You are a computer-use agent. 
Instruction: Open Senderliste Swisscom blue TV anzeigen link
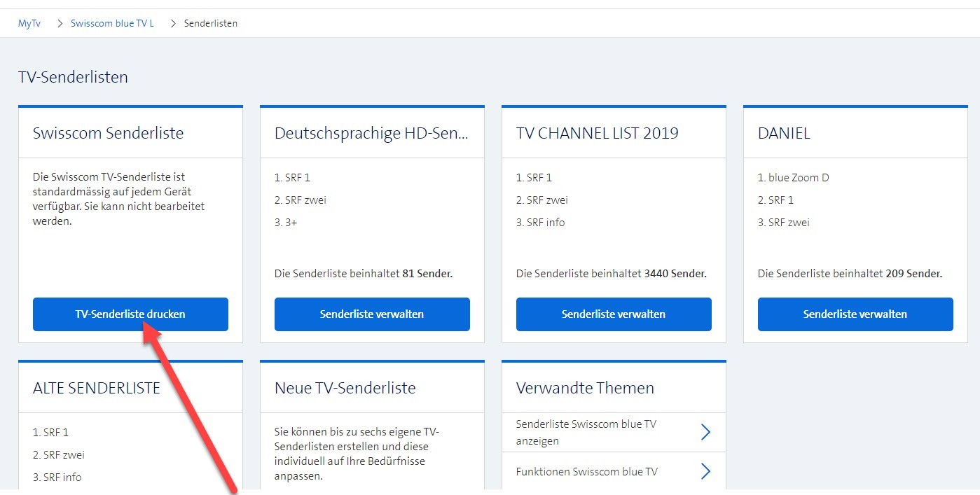coord(586,433)
